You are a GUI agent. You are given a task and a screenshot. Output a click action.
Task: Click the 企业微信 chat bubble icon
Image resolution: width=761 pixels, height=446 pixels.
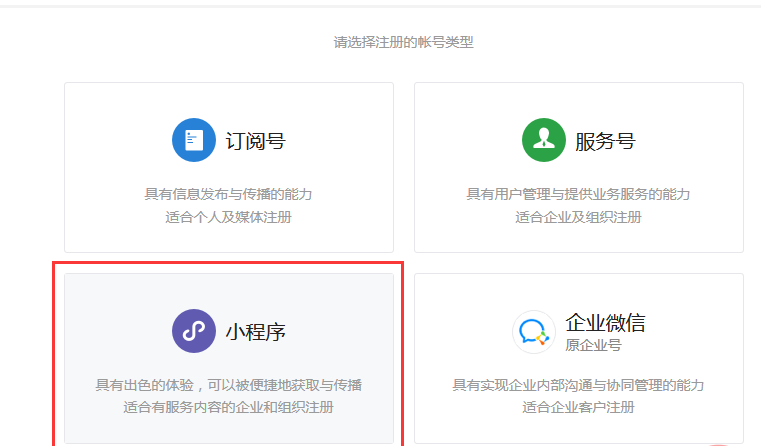(x=534, y=332)
